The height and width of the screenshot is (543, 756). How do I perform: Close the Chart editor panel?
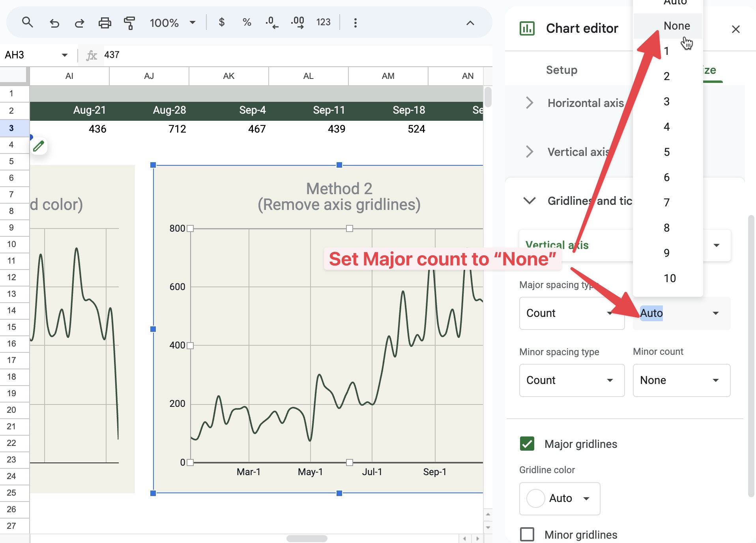pos(735,29)
